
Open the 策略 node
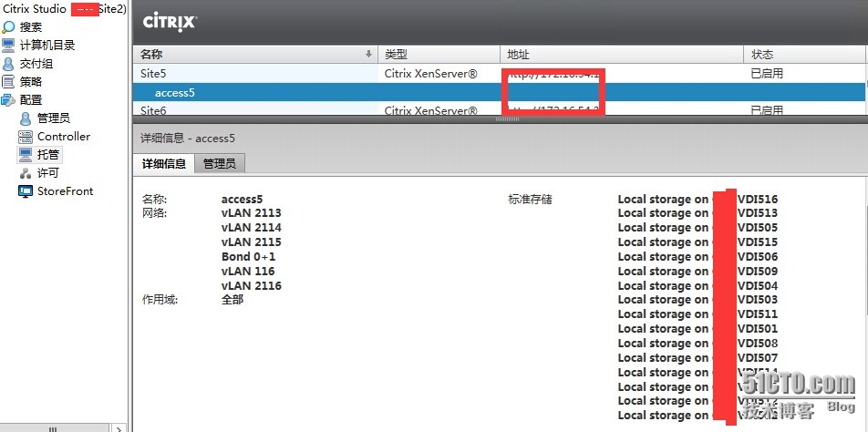31,82
